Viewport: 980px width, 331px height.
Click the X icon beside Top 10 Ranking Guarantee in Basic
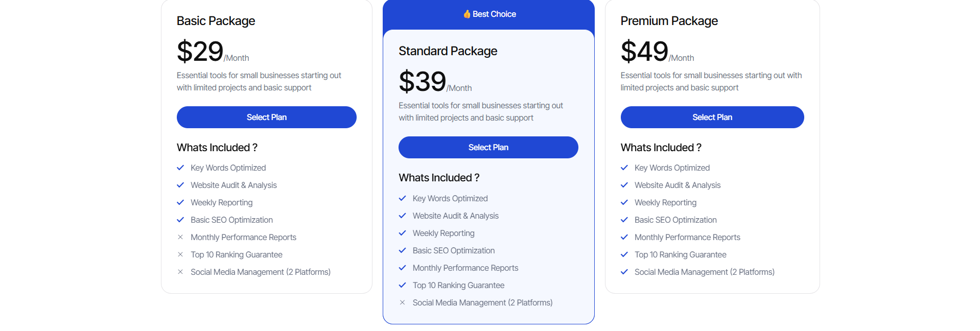[180, 254]
